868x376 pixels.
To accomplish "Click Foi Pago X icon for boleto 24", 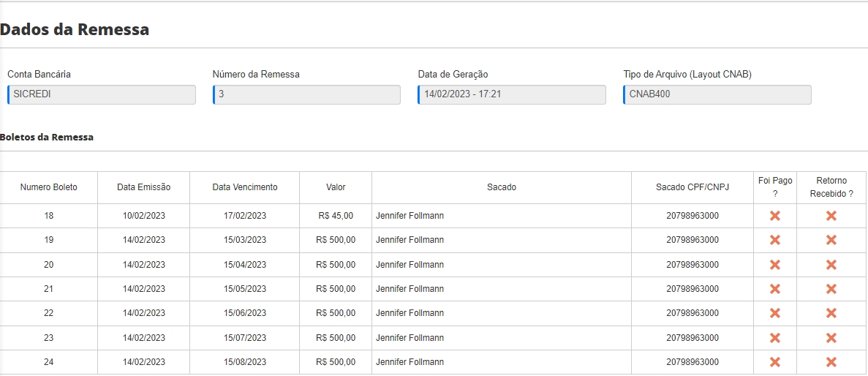I will coord(775,362).
